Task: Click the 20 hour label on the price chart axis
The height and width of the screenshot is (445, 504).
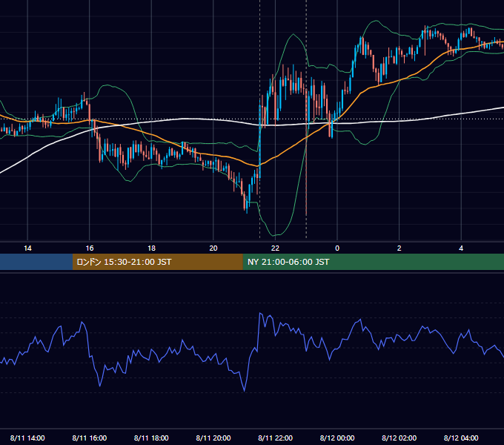Action: tap(213, 248)
